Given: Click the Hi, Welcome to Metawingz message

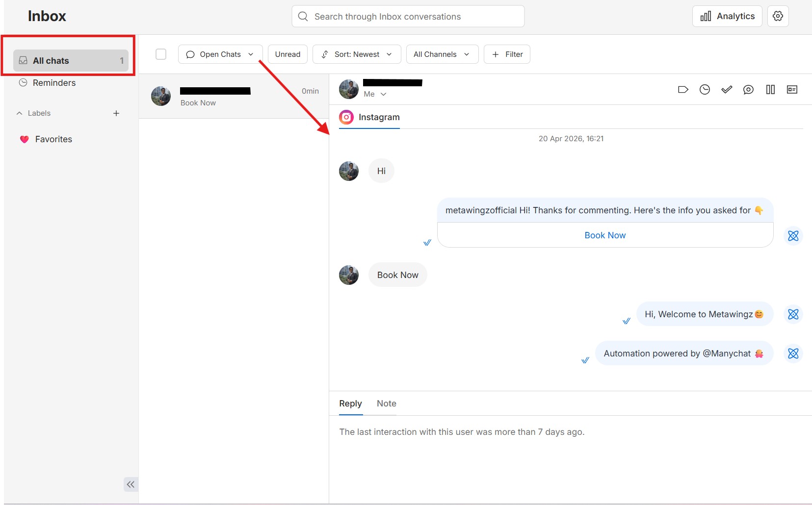Looking at the screenshot, I should click(x=705, y=314).
